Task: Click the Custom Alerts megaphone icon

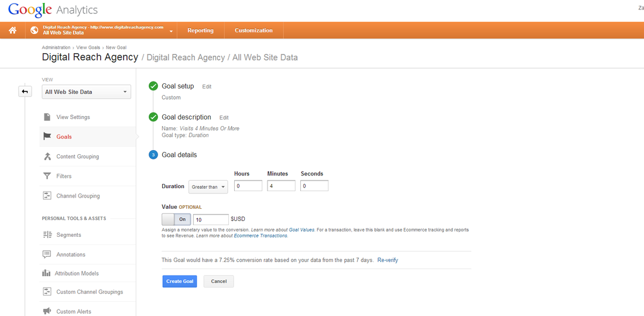Action: [x=47, y=311]
